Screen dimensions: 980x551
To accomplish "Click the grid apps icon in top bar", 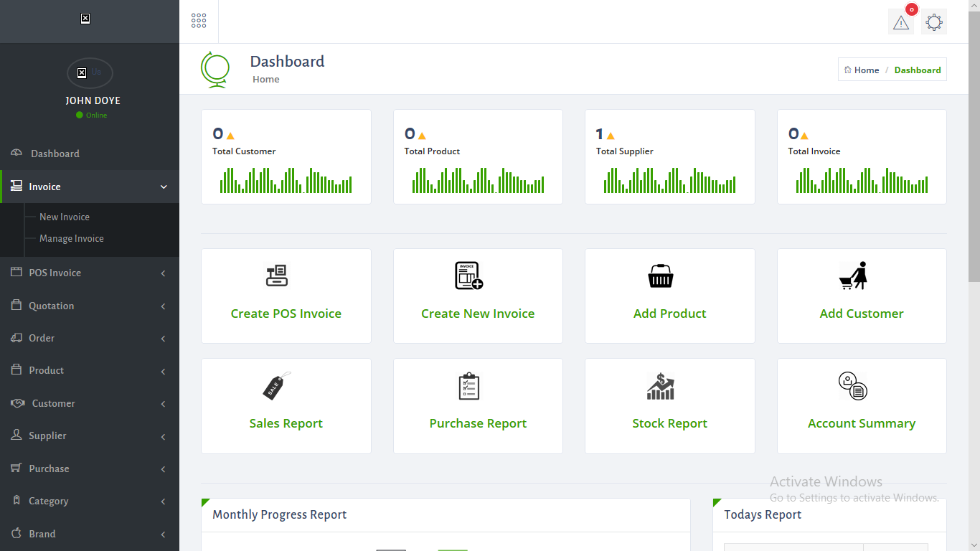I will [199, 21].
